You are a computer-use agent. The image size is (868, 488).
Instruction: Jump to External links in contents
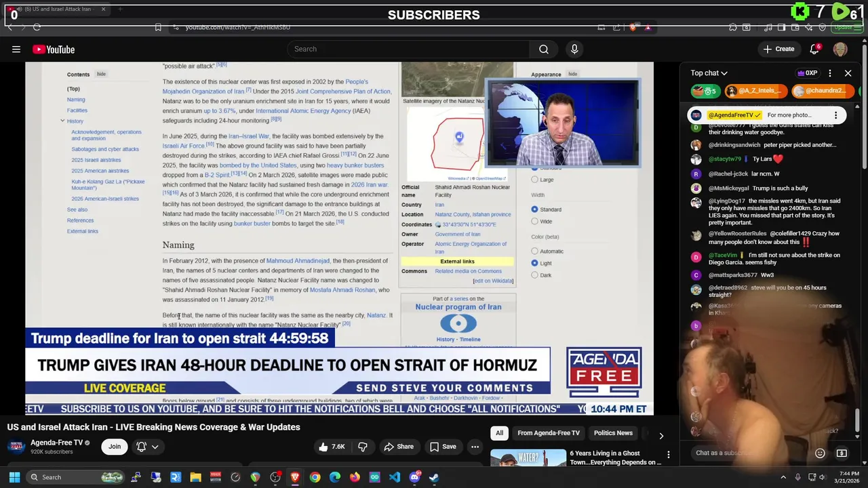tap(83, 231)
